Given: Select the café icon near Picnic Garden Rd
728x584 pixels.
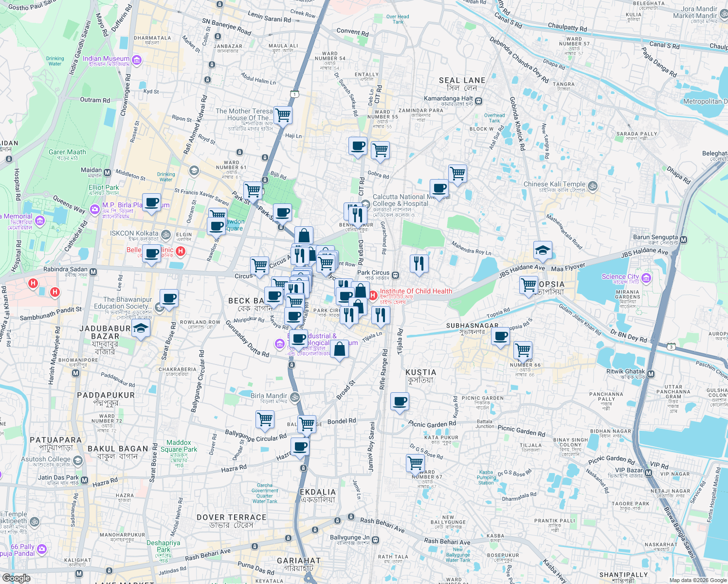Looking at the screenshot, I should tap(399, 401).
